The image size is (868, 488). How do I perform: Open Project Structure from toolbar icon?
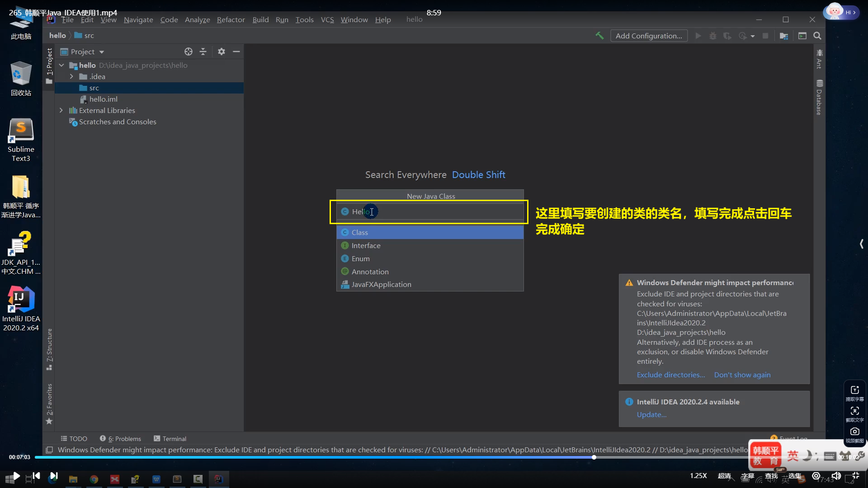tap(784, 36)
